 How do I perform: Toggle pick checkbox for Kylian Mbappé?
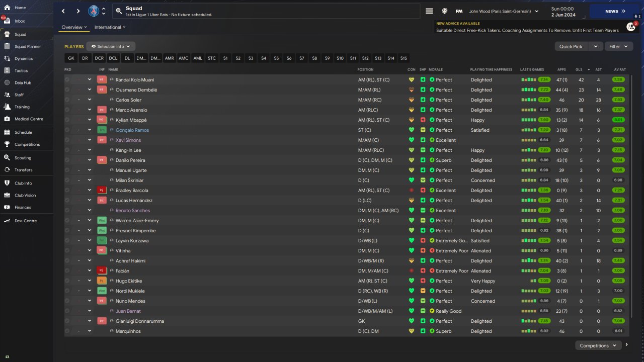(67, 120)
